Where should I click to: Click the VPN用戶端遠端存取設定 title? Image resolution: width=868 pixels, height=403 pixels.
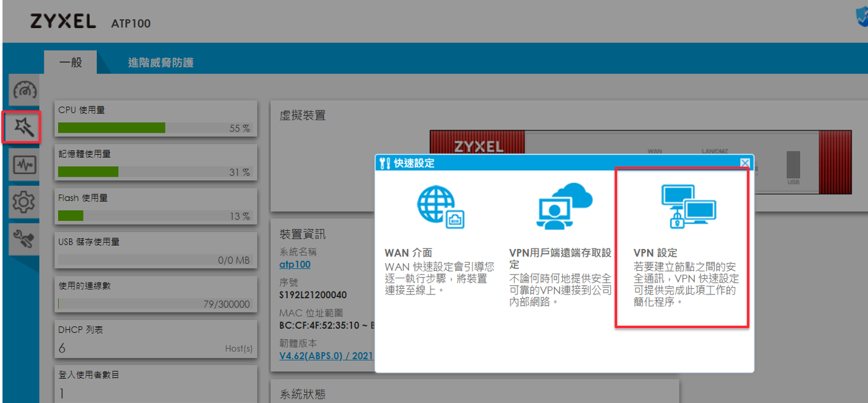(560, 259)
